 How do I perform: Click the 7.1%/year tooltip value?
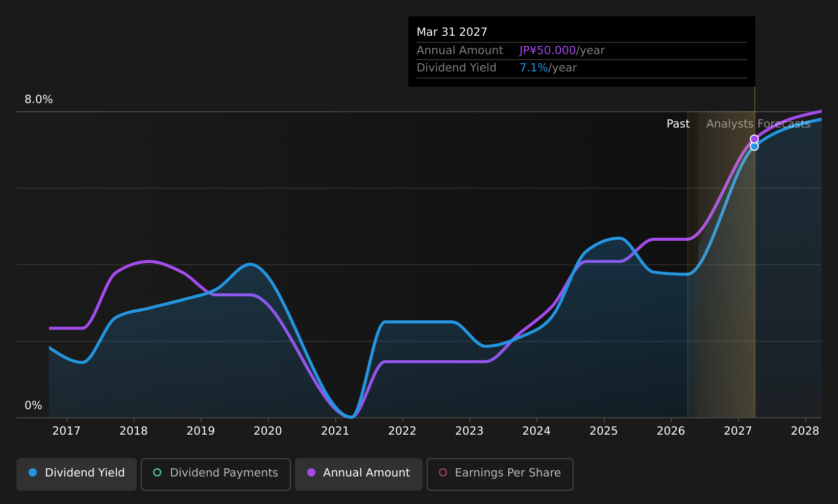coord(548,68)
